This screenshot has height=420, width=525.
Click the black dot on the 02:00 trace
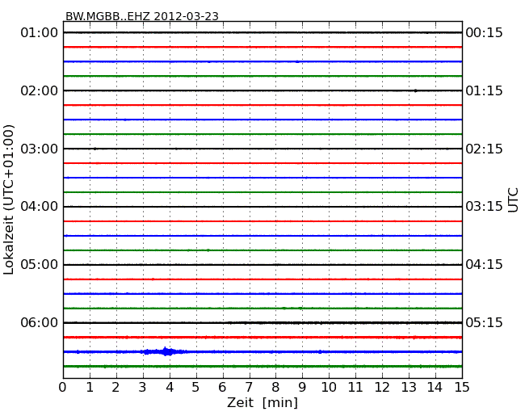[x=415, y=90]
